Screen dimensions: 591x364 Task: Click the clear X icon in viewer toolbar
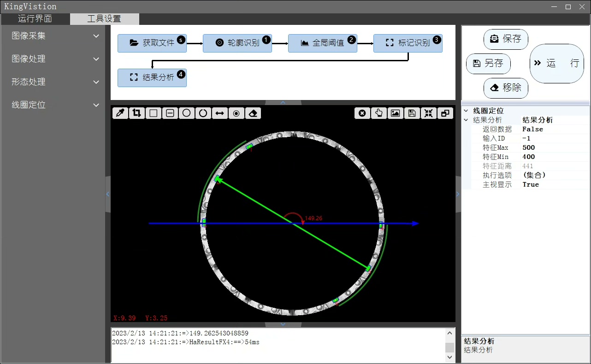point(362,113)
